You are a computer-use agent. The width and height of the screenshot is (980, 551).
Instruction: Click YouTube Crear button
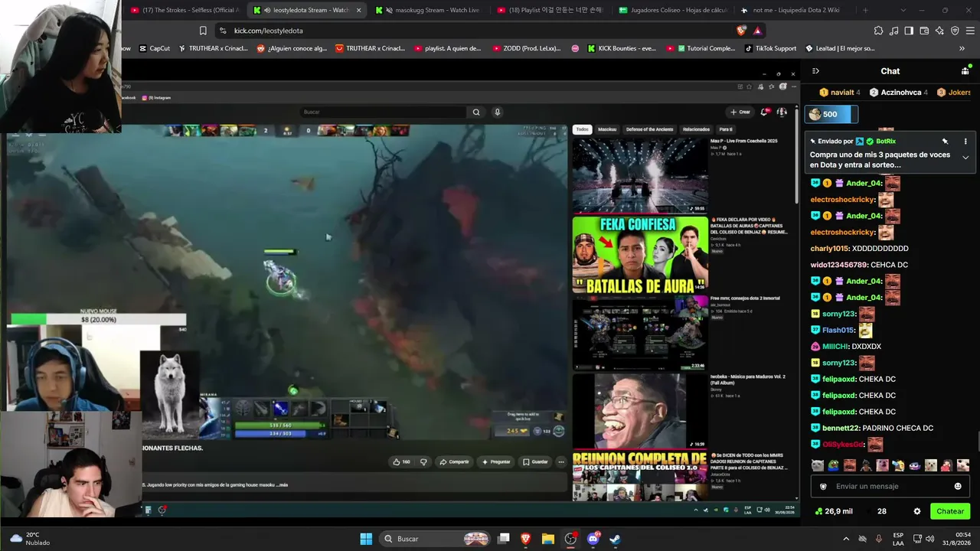(740, 112)
